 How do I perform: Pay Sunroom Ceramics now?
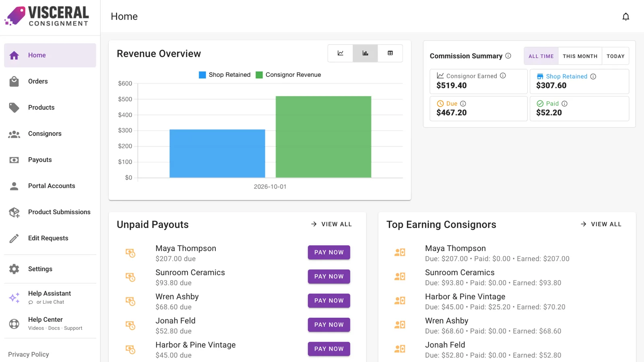pyautogui.click(x=329, y=277)
